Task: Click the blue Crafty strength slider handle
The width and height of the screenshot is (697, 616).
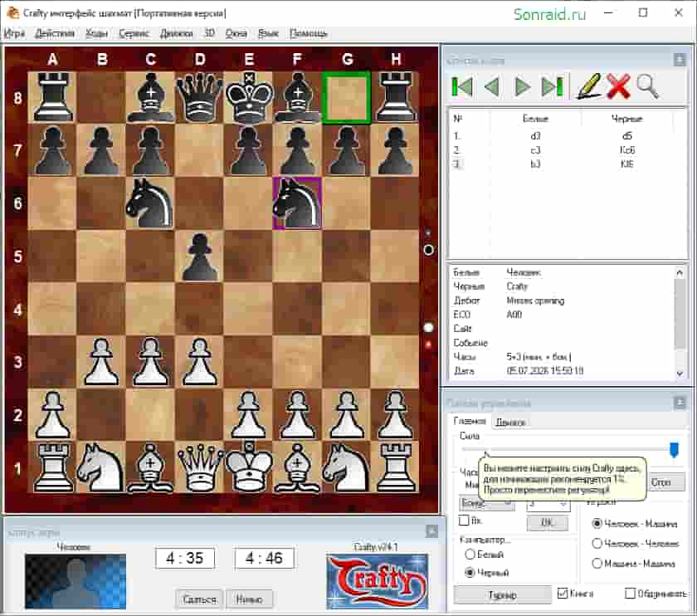Action: point(674,449)
